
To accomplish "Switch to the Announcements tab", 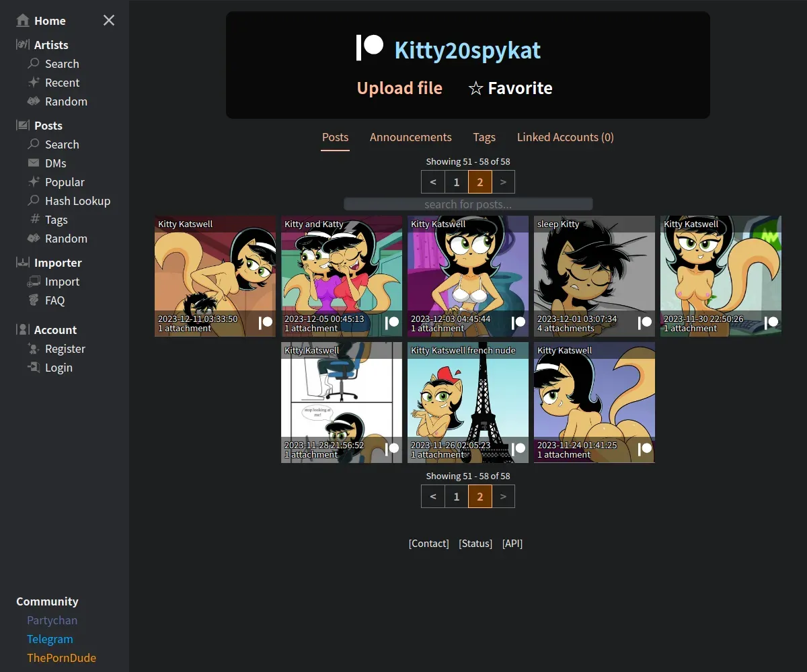I will [x=411, y=137].
